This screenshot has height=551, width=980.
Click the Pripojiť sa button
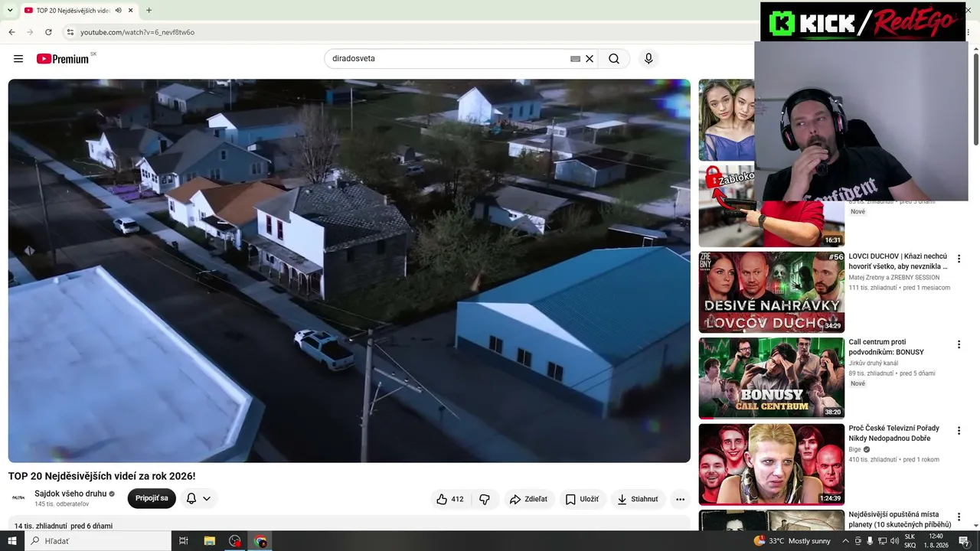pos(152,498)
